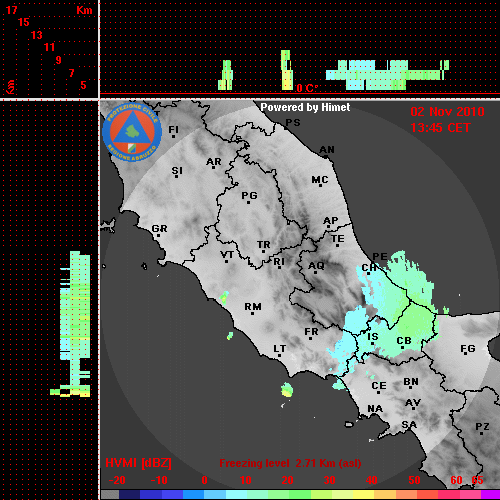Image resolution: width=500 pixels, height=500 pixels.
Task: Click the 02 Nov 2010 date stamp
Action: [447, 112]
